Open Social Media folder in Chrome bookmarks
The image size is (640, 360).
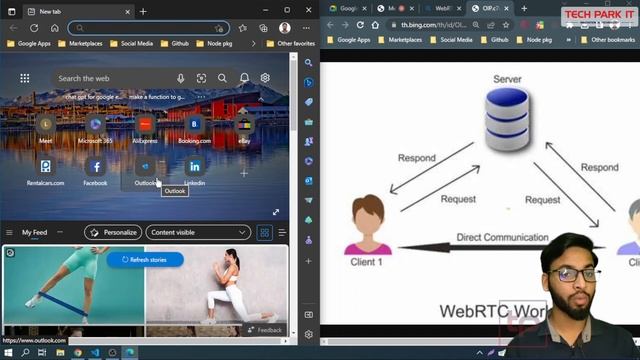(x=451, y=40)
